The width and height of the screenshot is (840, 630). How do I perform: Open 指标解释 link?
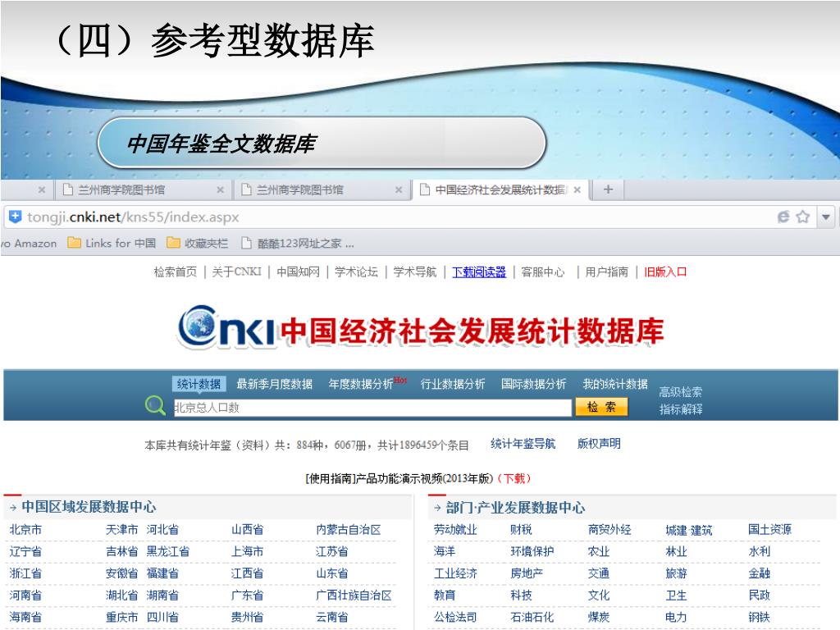tap(680, 409)
